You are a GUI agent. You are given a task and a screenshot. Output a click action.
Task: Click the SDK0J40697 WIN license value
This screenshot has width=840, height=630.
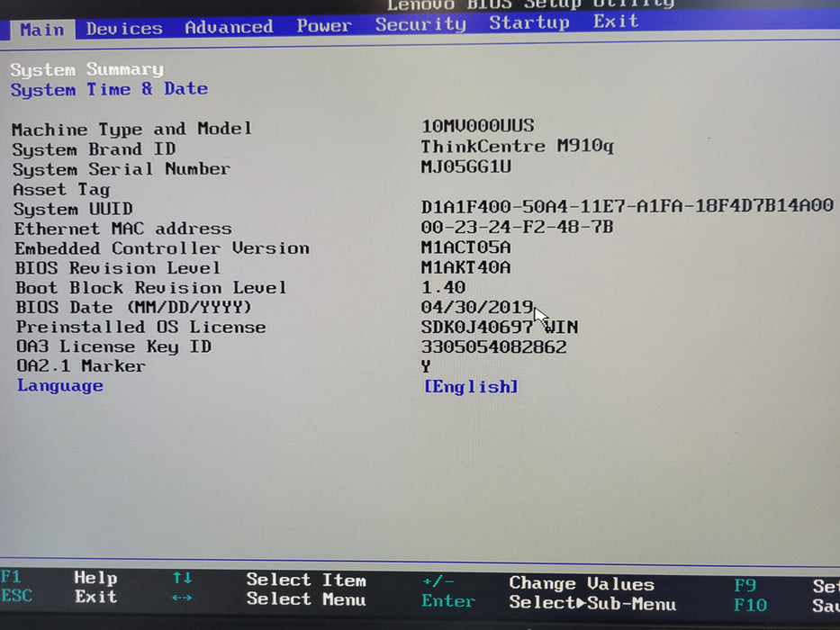500,327
